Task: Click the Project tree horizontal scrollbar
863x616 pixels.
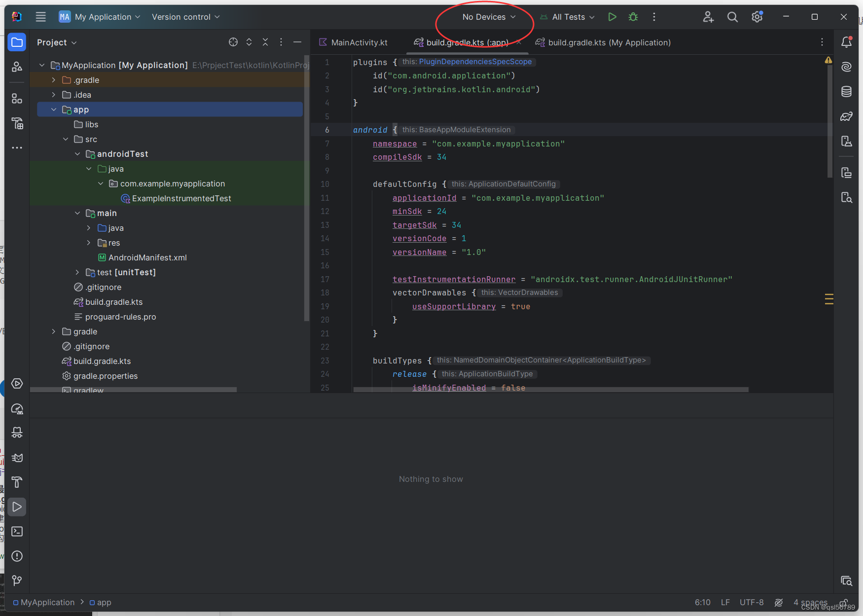Action: pyautogui.click(x=133, y=390)
